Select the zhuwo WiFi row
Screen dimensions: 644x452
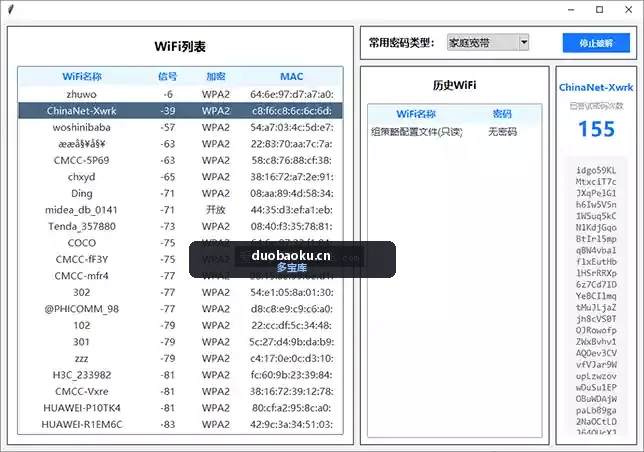coord(180,94)
